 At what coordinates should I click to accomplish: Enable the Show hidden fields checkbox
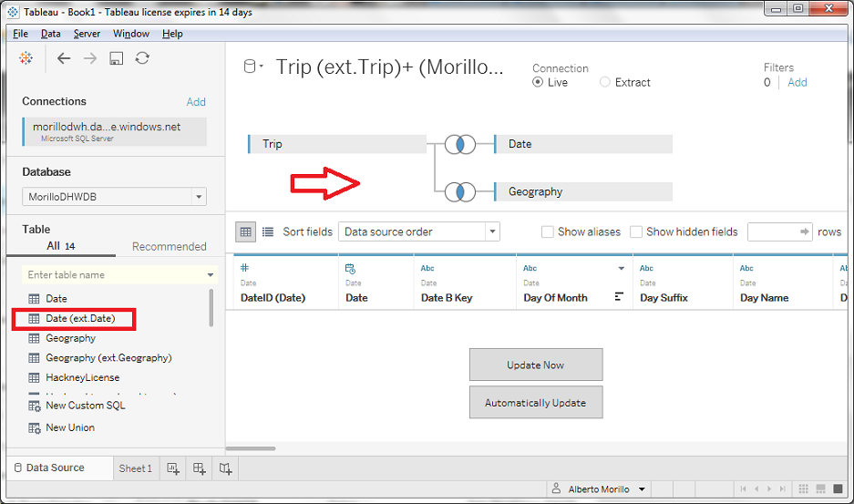[635, 231]
